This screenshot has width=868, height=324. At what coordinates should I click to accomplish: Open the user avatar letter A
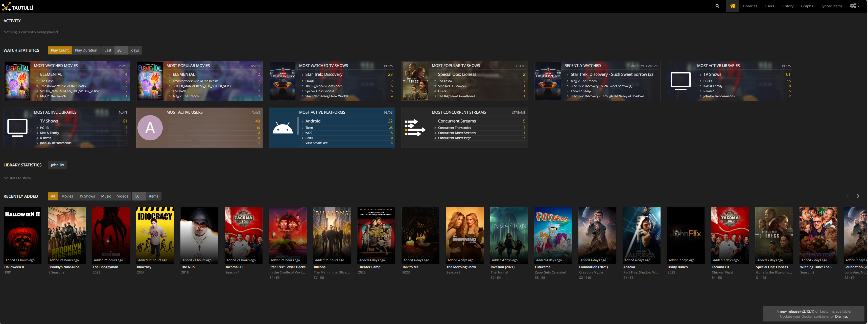150,128
